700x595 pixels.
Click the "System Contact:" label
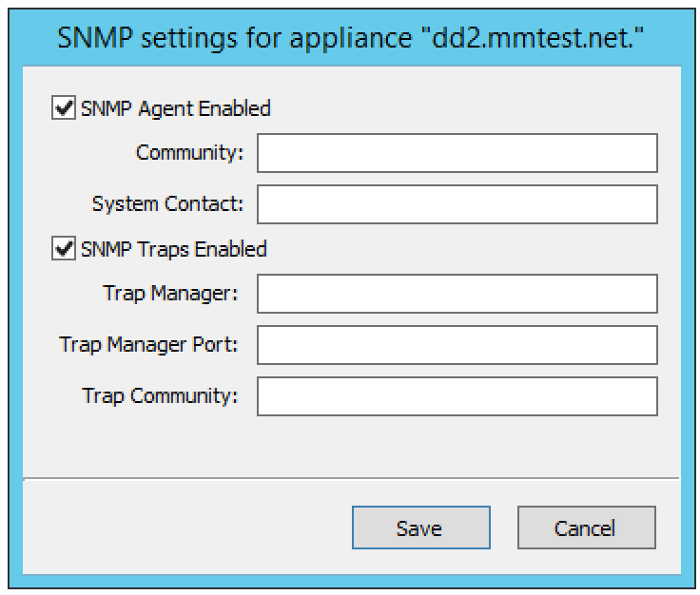point(167,203)
